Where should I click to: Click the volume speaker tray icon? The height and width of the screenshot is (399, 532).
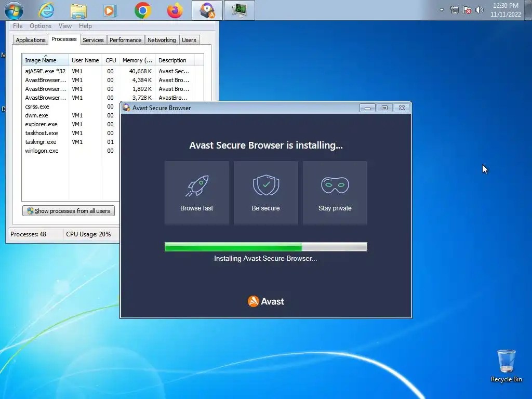coord(479,10)
